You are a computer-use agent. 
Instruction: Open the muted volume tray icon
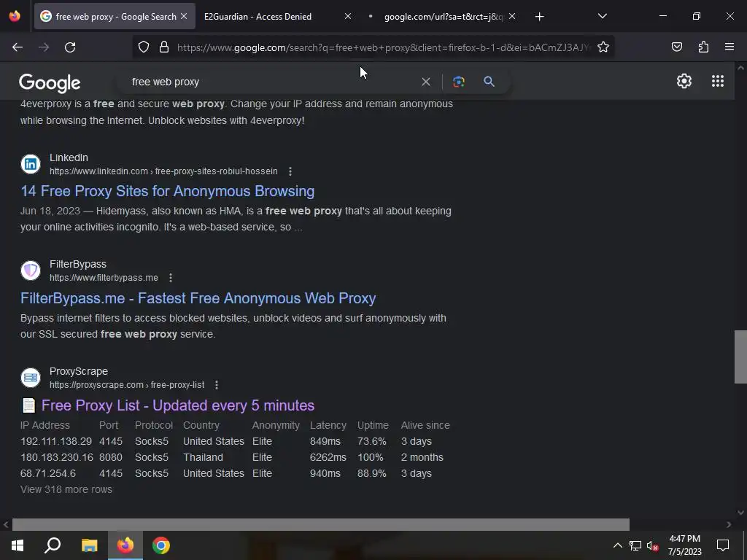(x=653, y=545)
